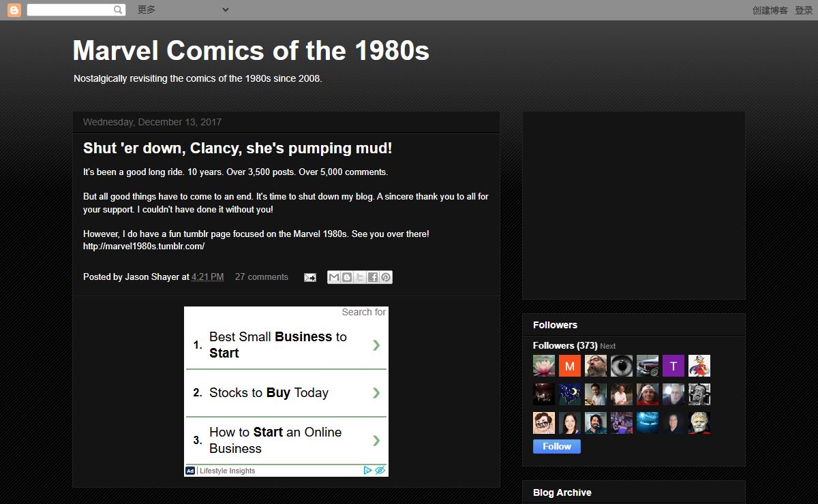Screen dimensions: 818x504
Task: Click the search magnifier icon
Action: 118,10
